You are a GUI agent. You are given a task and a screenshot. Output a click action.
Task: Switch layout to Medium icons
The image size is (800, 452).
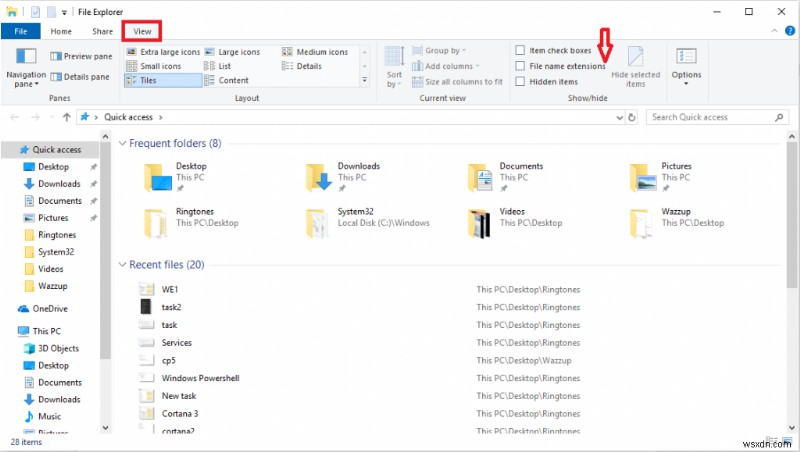tap(315, 52)
